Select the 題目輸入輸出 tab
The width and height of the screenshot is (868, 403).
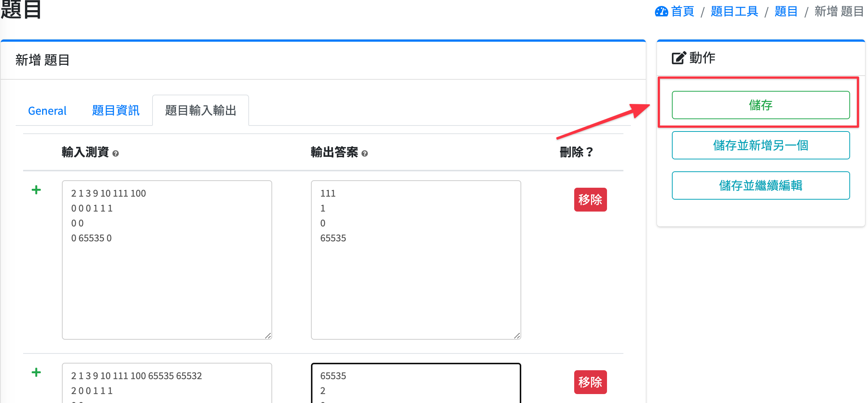(201, 111)
